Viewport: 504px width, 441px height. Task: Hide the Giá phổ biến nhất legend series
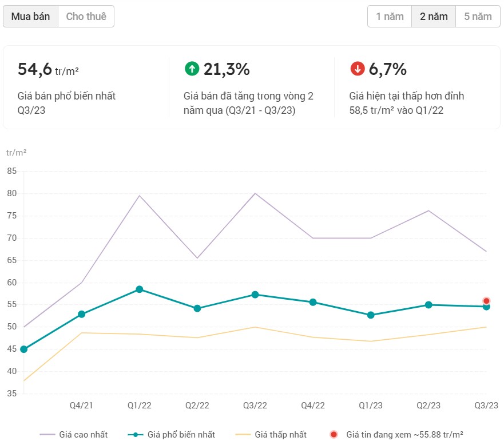tap(171, 435)
